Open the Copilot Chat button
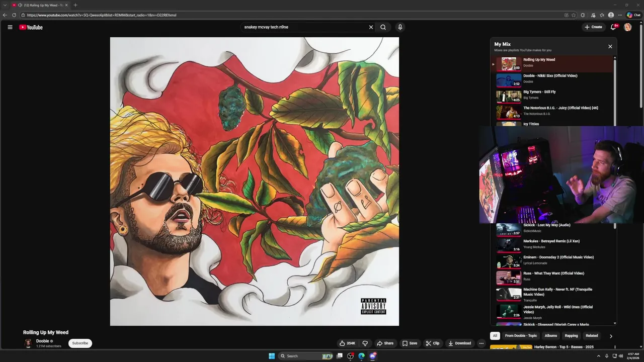Image resolution: width=644 pixels, height=362 pixels. 633,15
